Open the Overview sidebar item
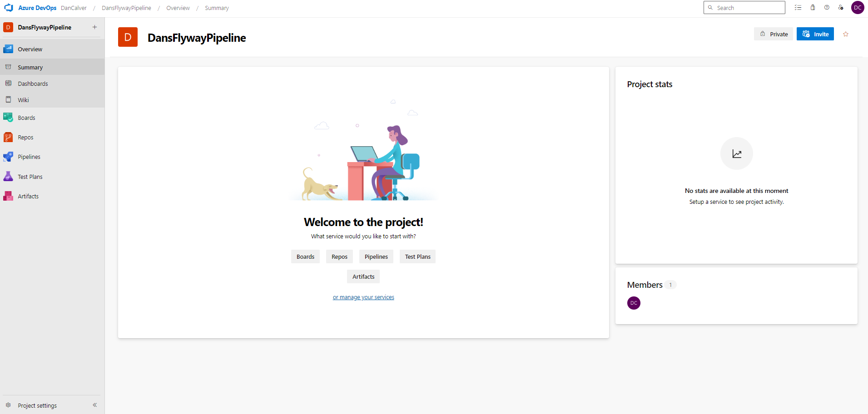The height and width of the screenshot is (414, 868). pyautogui.click(x=52, y=49)
